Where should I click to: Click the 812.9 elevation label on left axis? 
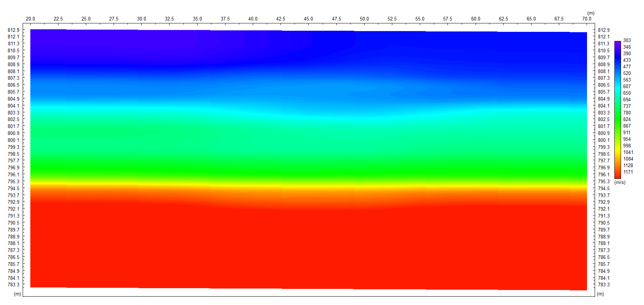coord(14,30)
